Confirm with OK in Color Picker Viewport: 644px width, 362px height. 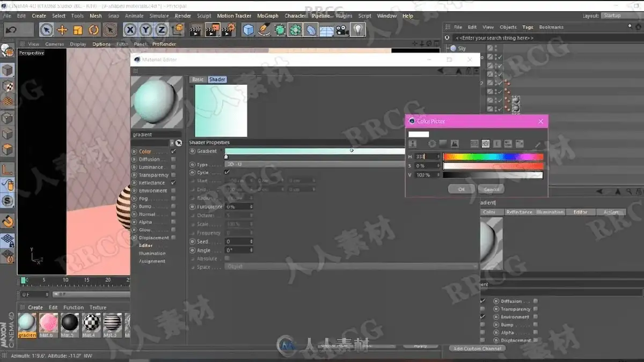pyautogui.click(x=462, y=189)
